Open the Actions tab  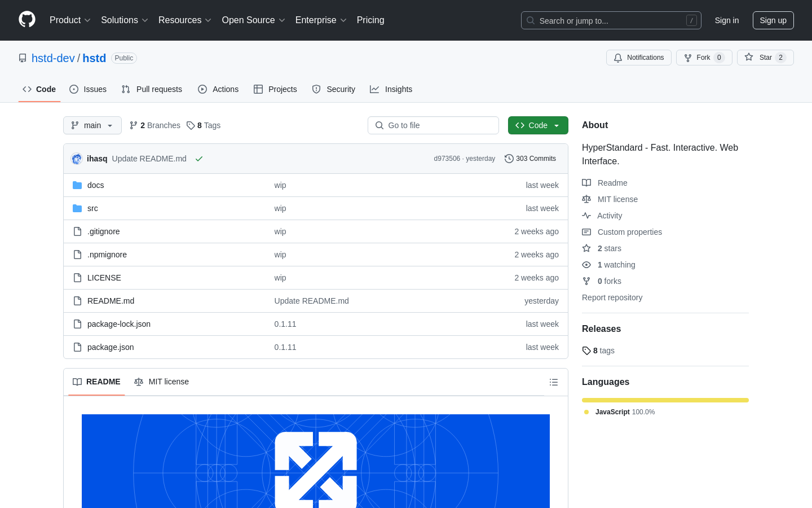[x=218, y=89]
